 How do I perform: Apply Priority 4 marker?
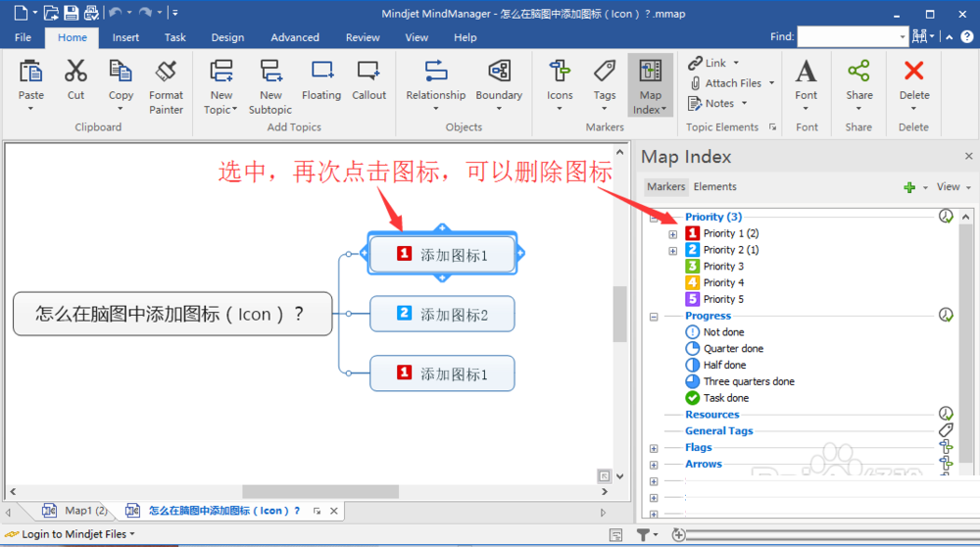click(x=714, y=282)
